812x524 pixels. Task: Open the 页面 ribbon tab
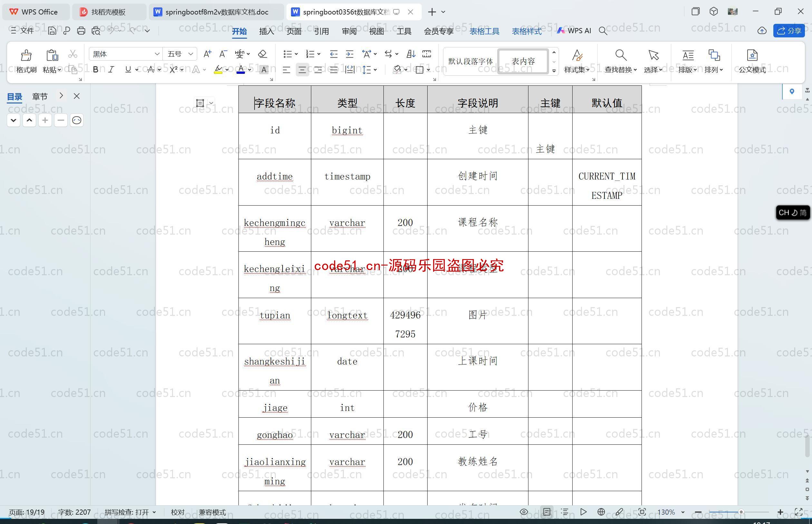click(294, 31)
